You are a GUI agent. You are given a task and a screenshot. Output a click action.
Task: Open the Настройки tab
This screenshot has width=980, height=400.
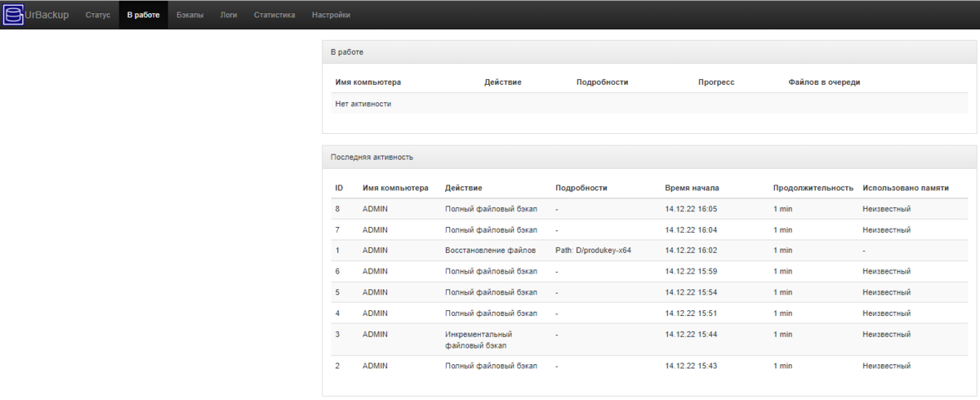[332, 15]
